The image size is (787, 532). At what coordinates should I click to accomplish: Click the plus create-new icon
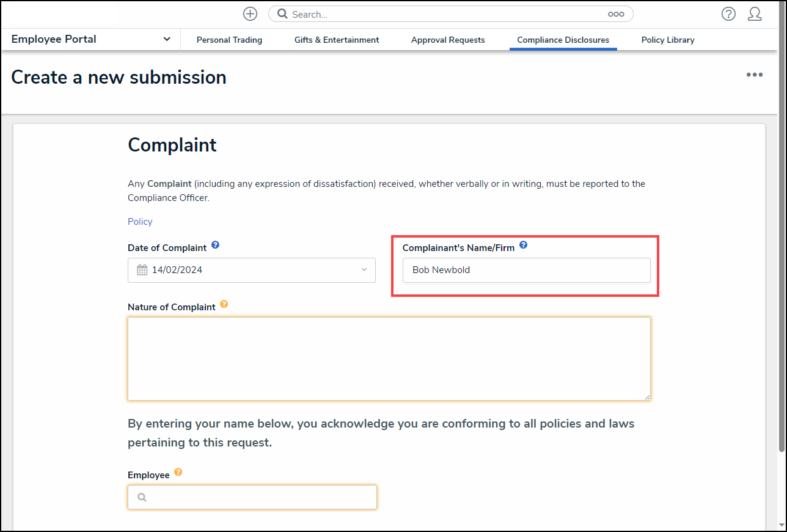coord(250,14)
